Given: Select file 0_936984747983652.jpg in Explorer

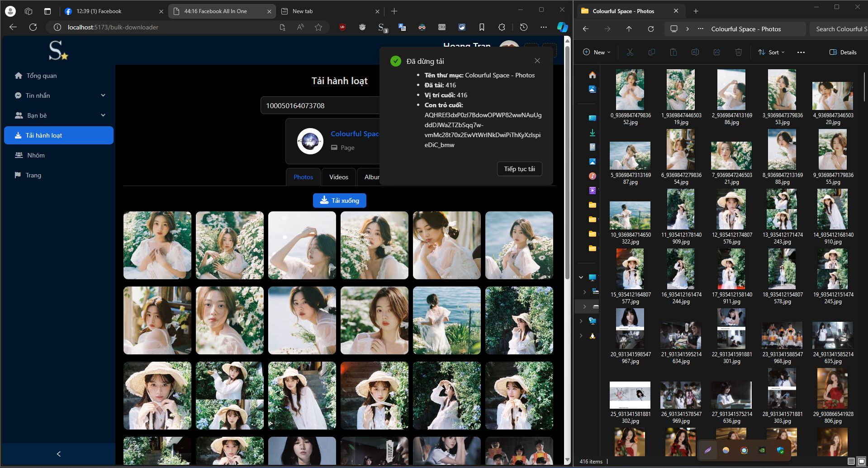Looking at the screenshot, I should coord(630,97).
